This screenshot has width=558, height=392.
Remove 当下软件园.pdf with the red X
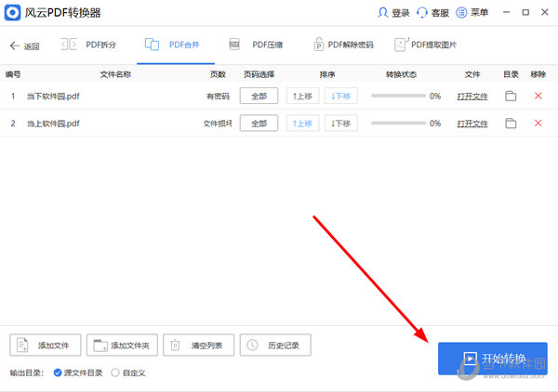[x=538, y=96]
